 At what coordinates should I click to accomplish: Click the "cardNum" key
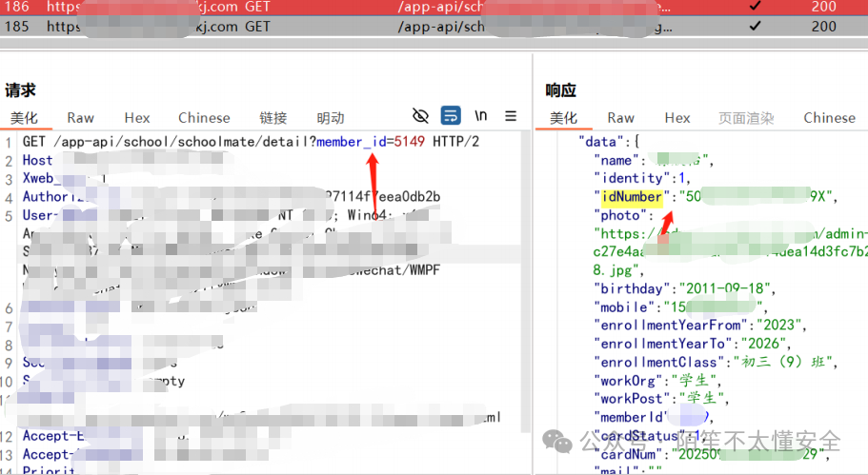(628, 454)
